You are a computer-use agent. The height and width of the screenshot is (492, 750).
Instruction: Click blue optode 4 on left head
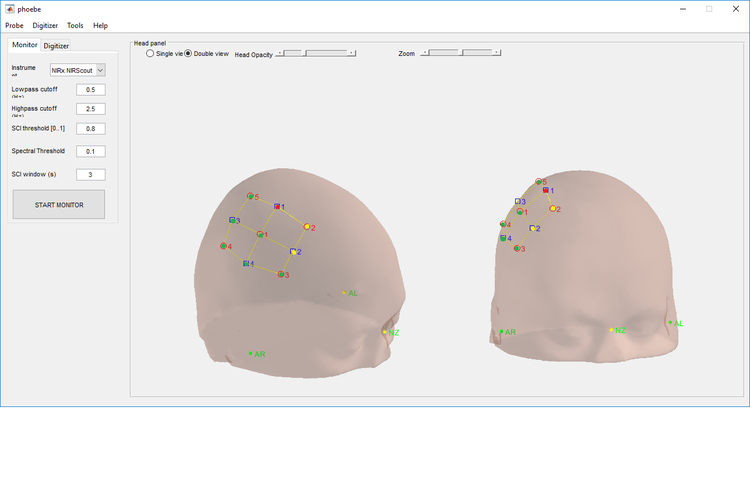246,263
